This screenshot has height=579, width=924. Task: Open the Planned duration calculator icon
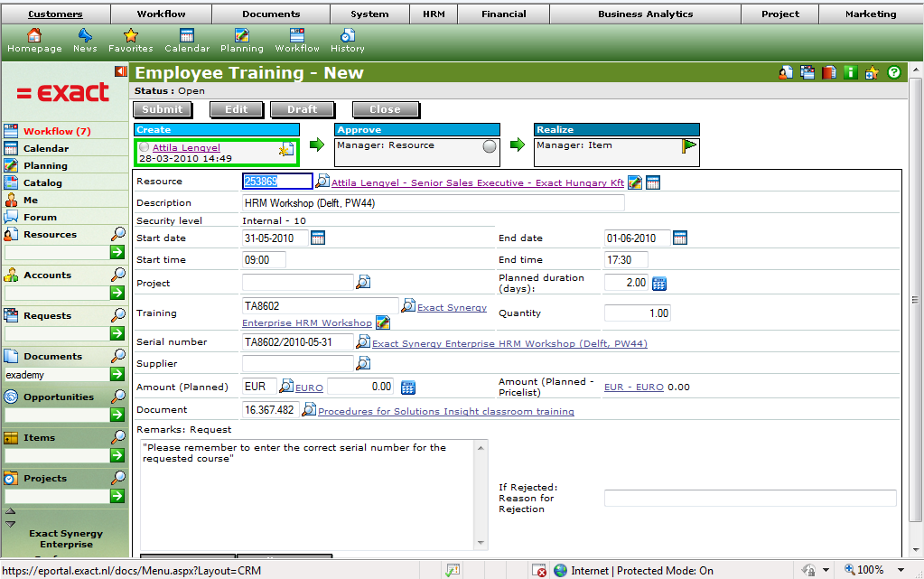point(659,284)
